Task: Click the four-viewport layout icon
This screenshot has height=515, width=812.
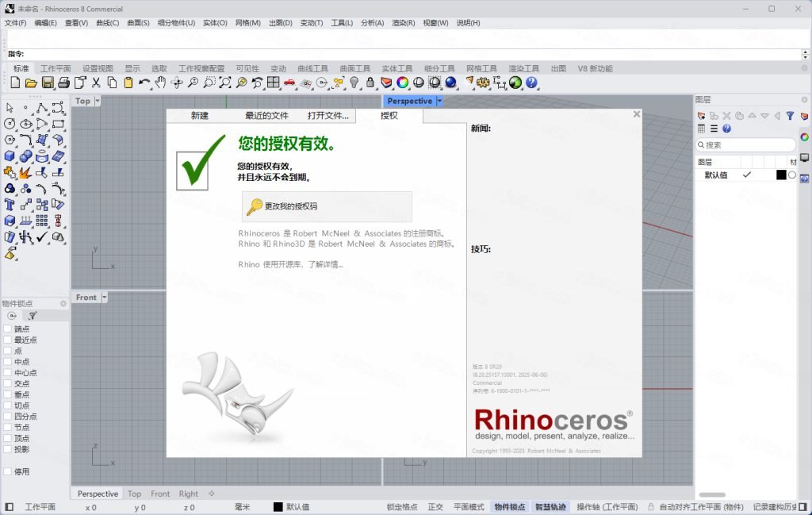Action: (273, 83)
